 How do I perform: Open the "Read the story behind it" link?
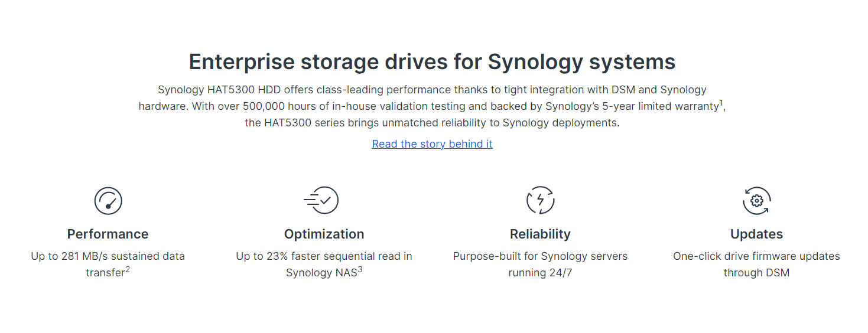432,144
